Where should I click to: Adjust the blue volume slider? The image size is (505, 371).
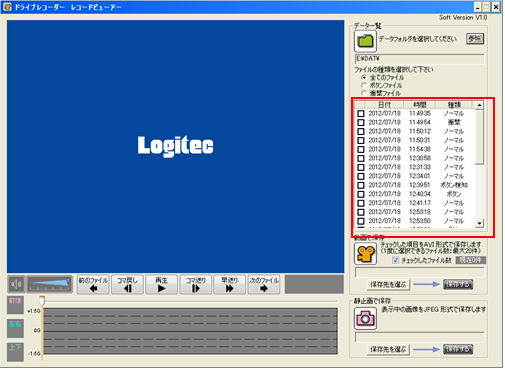[50, 284]
